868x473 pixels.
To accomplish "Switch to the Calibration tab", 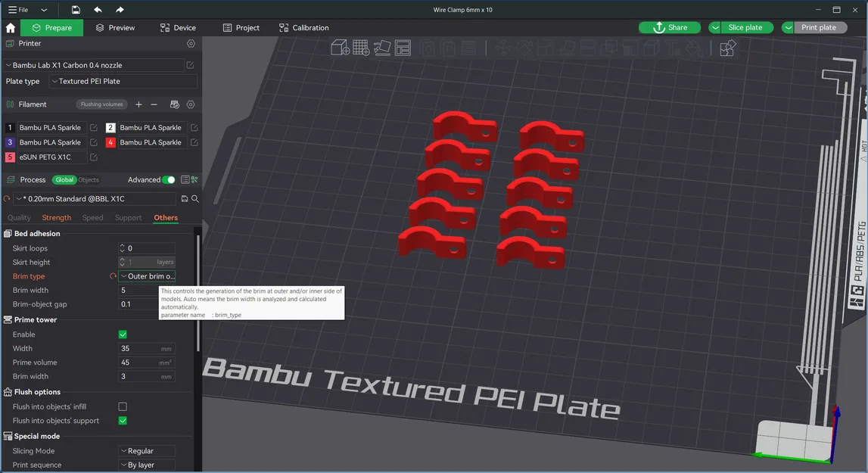I will click(x=304, y=28).
